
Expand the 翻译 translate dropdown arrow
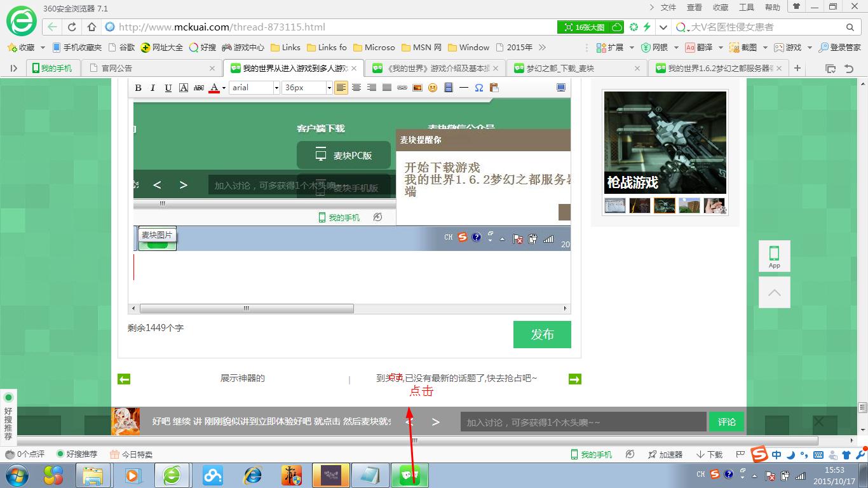[x=720, y=48]
